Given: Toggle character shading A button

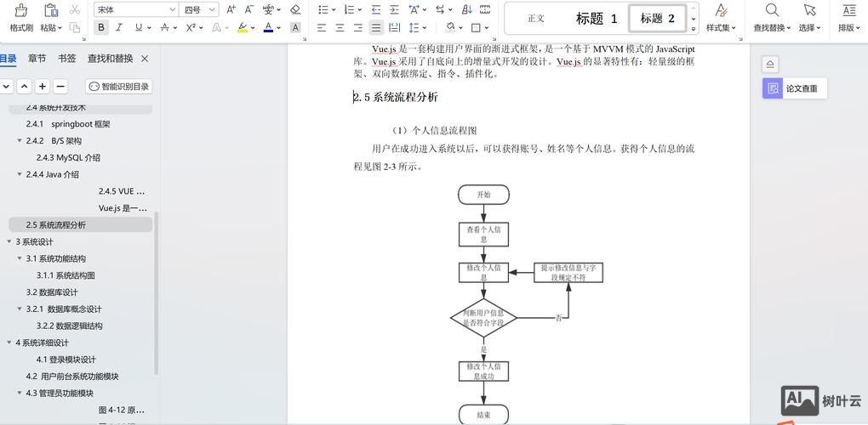Looking at the screenshot, I should (x=295, y=27).
